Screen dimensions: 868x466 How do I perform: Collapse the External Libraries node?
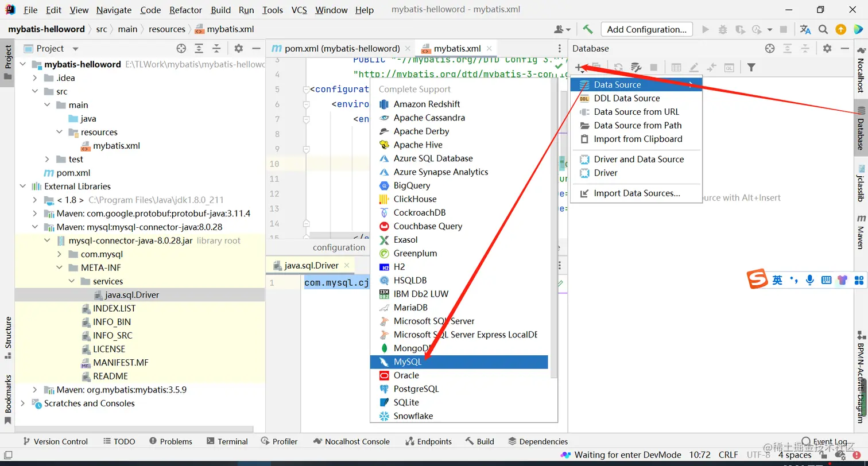[x=23, y=187]
